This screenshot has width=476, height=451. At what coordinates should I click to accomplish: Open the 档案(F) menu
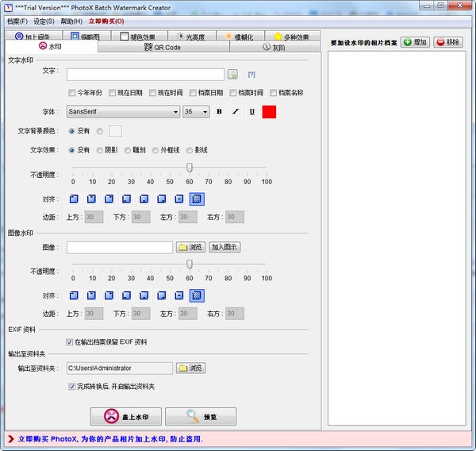click(x=17, y=21)
